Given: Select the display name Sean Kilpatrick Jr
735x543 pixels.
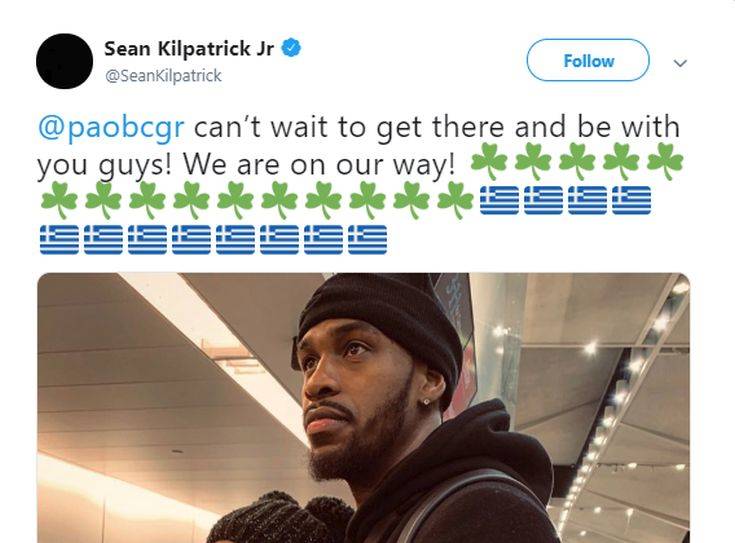Looking at the screenshot, I should click(x=188, y=48).
